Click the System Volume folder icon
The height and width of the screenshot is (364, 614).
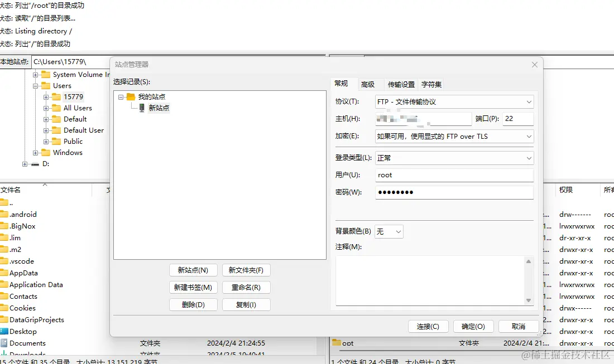pyautogui.click(x=46, y=74)
